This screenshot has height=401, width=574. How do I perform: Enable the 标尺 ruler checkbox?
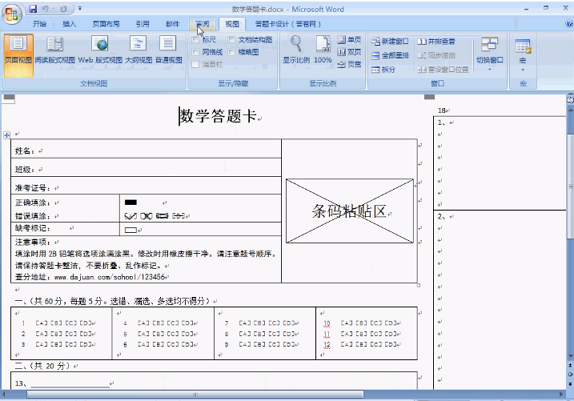195,40
